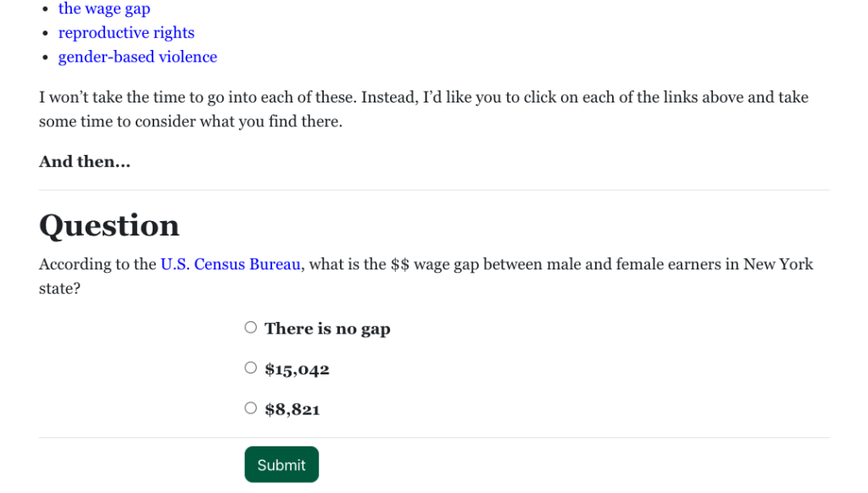
Task: Click the question sentence mentioning New York
Action: [x=559, y=264]
